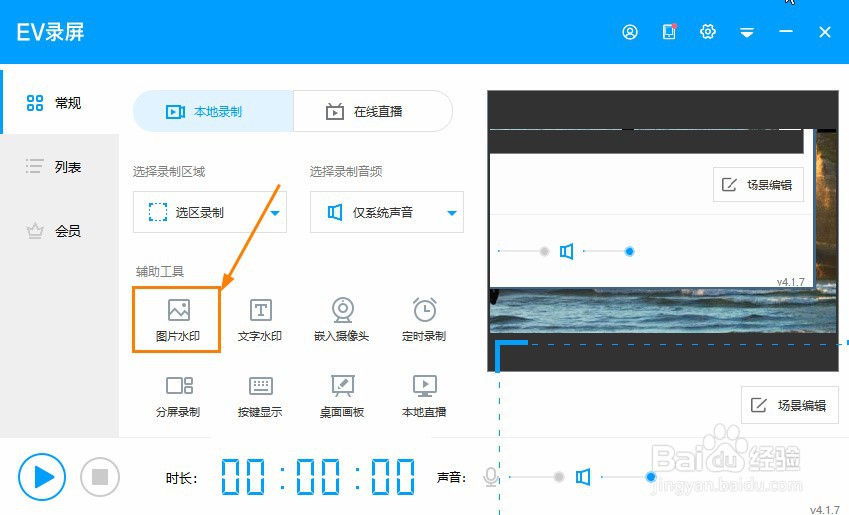The image size is (849, 515).
Task: Open the 嵌入摄像头 tool
Action: (342, 320)
